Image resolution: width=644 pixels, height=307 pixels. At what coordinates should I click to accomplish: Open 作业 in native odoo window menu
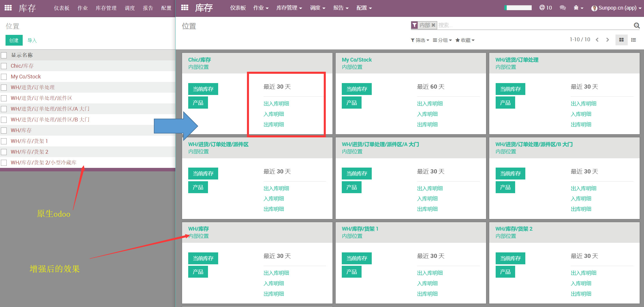click(x=83, y=8)
